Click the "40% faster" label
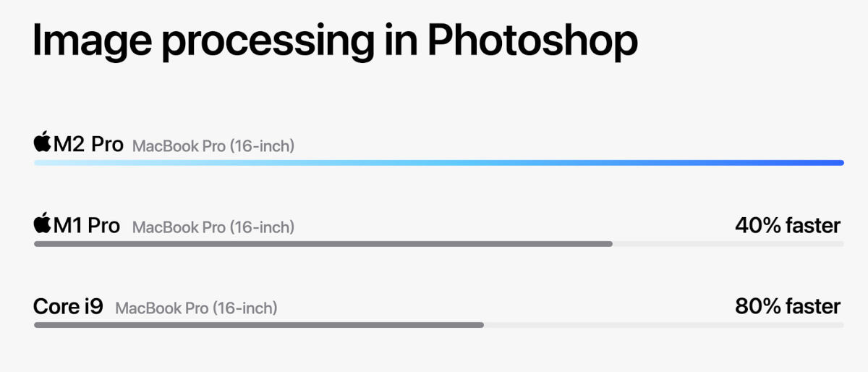868x372 pixels. (788, 226)
